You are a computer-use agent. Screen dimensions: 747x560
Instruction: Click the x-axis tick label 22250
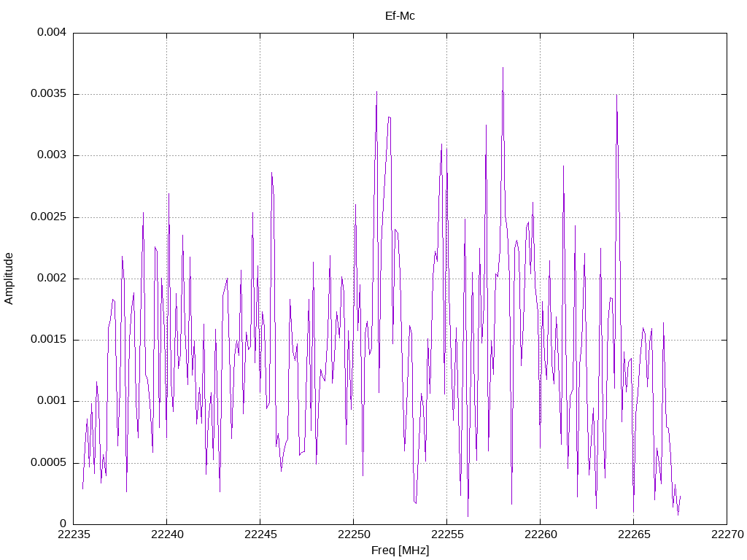pyautogui.click(x=354, y=534)
